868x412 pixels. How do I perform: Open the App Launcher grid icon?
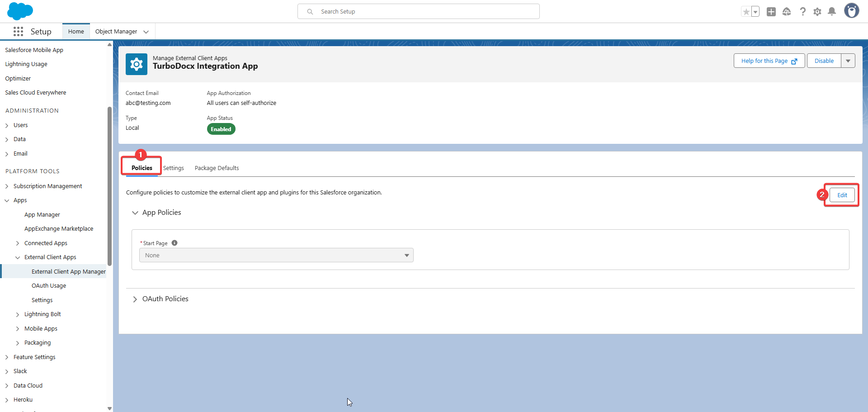point(18,31)
